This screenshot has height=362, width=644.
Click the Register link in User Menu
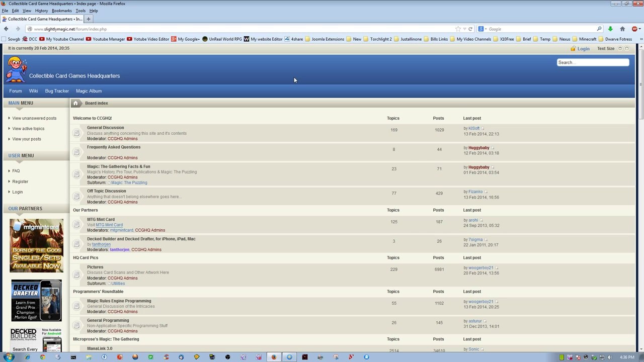pyautogui.click(x=20, y=182)
